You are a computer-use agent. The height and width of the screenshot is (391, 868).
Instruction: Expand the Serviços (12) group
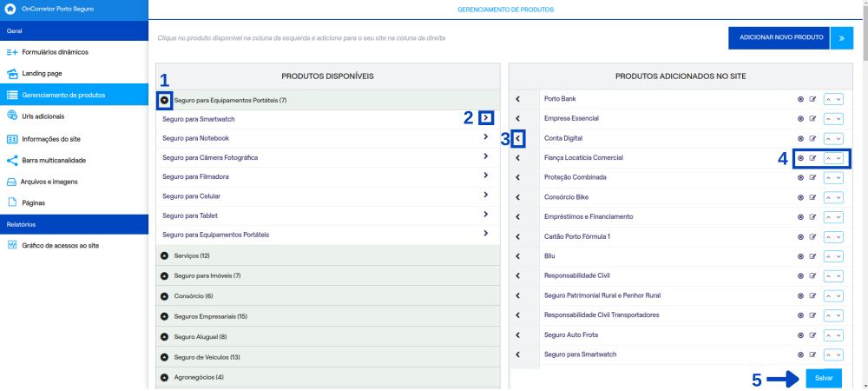(164, 255)
